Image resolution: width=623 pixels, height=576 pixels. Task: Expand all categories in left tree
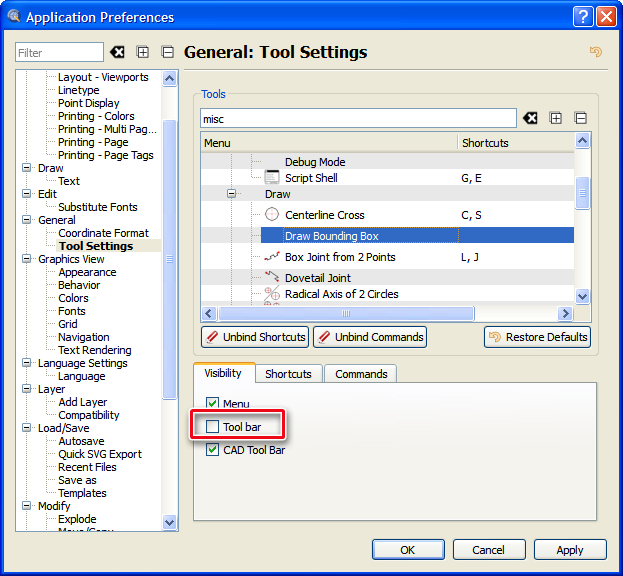pyautogui.click(x=143, y=52)
